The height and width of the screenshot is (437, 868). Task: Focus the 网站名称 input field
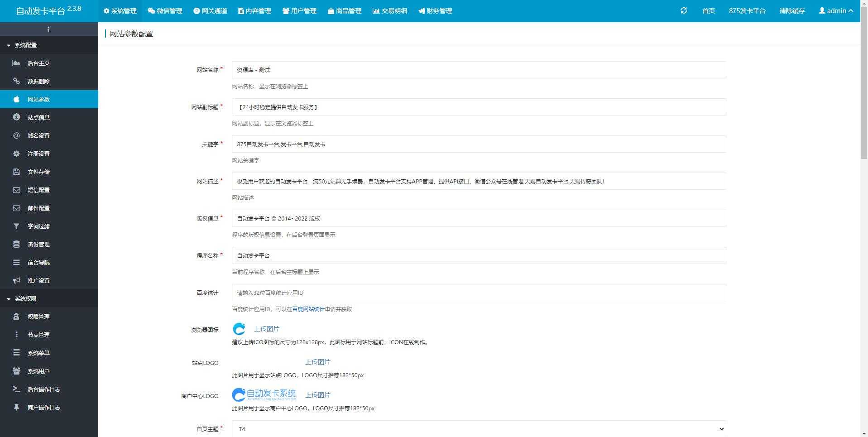[x=479, y=70]
